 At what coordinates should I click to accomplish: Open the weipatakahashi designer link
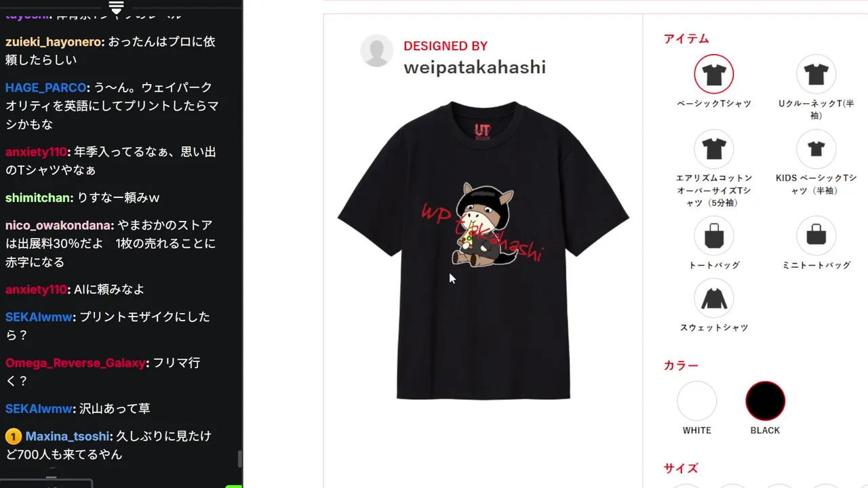[475, 67]
